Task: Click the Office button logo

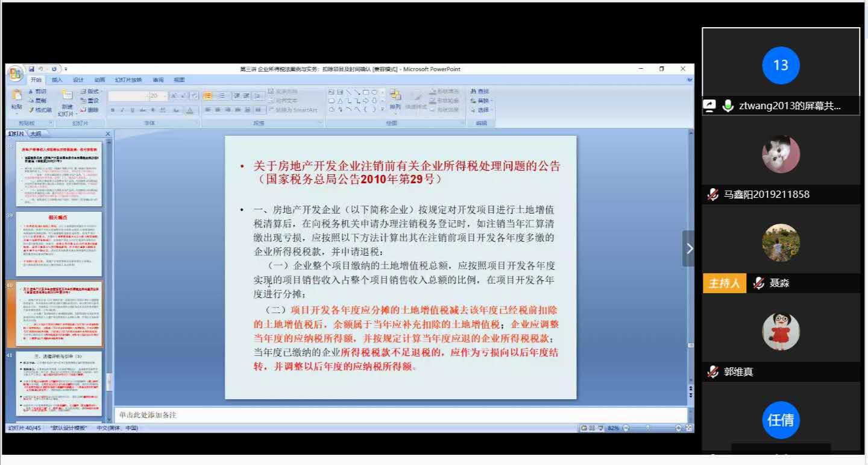Action: tap(16, 74)
